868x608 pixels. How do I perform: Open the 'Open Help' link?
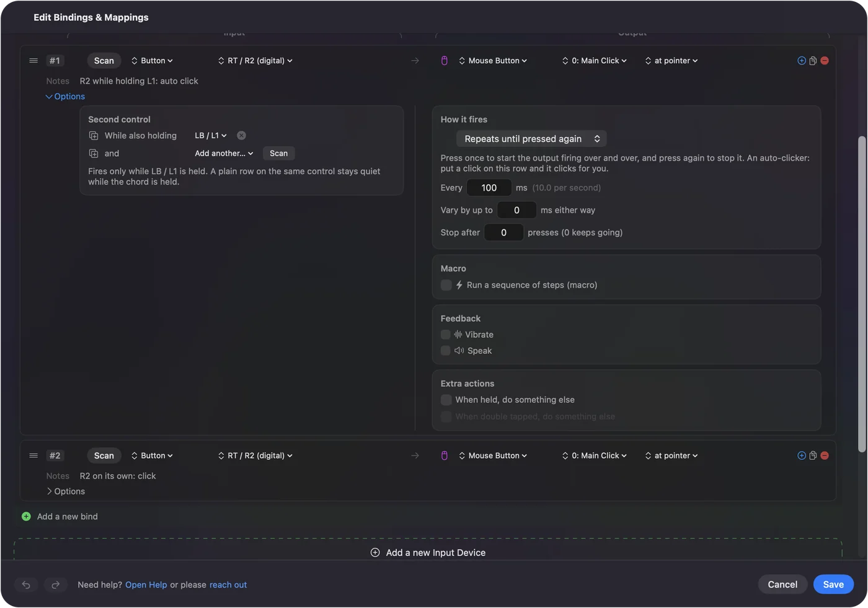click(146, 585)
